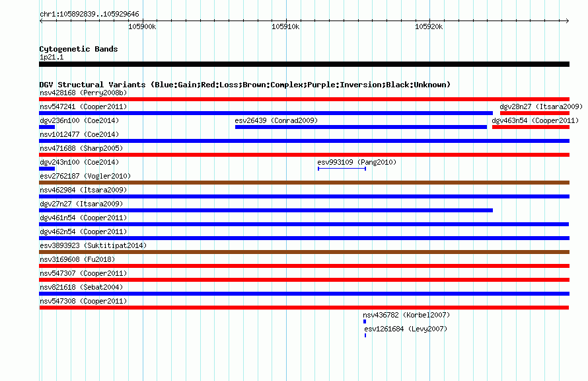The image size is (588, 381).
Task: Open the nsv436782 (Korbel2007) label
Action: [x=406, y=315]
